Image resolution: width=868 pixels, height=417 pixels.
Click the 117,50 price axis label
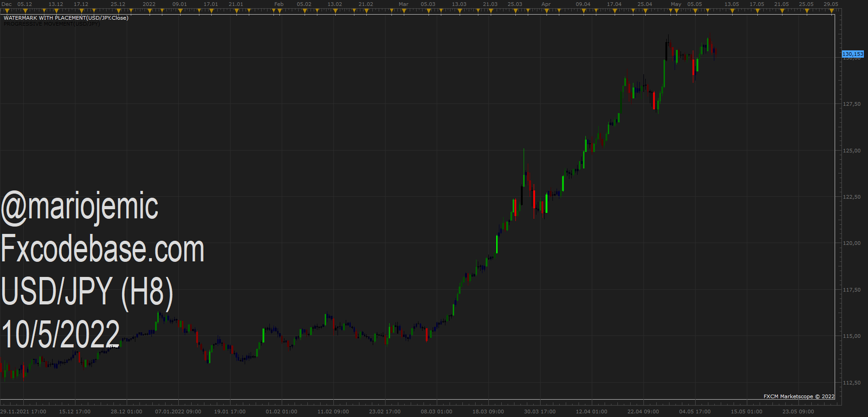pos(852,290)
